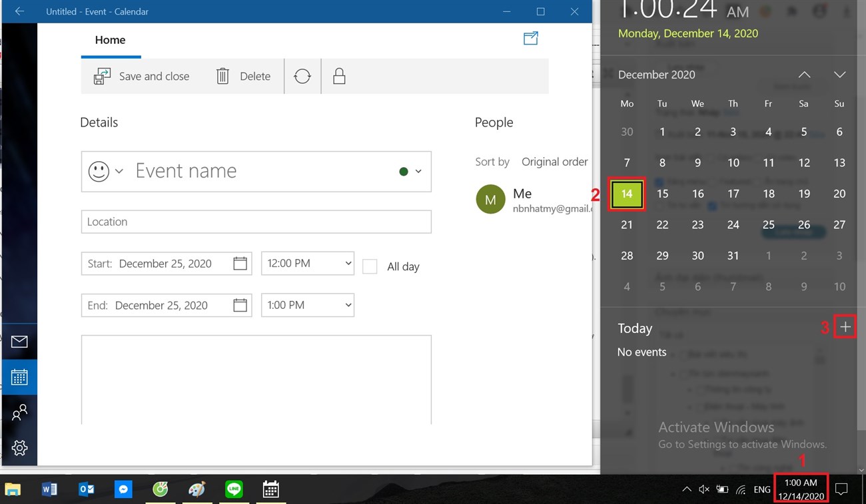Click Monday, December 14, 2020 date link
The height and width of the screenshot is (504, 866).
688,33
